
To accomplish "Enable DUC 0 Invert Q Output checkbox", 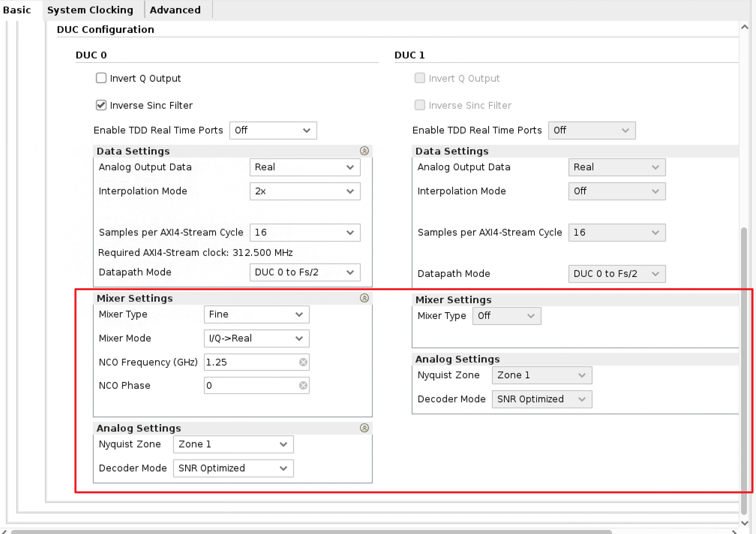I will click(101, 78).
